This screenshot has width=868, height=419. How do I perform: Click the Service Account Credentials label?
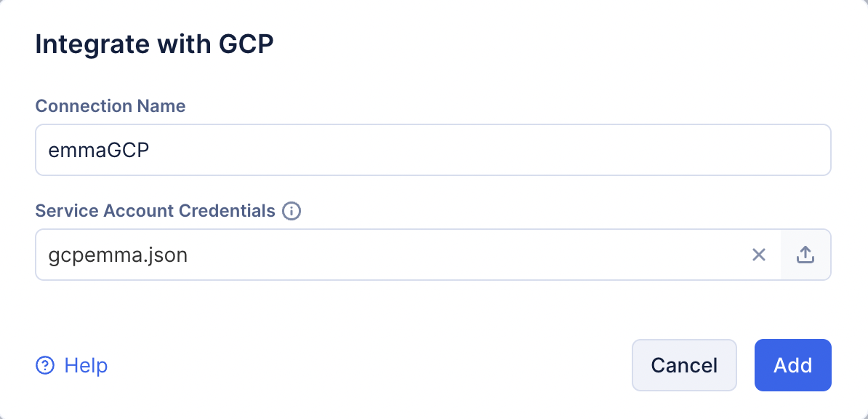155,212
